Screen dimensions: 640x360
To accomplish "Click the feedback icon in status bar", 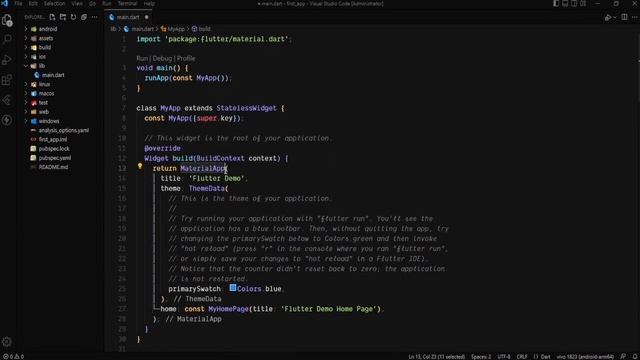I will [623, 356].
